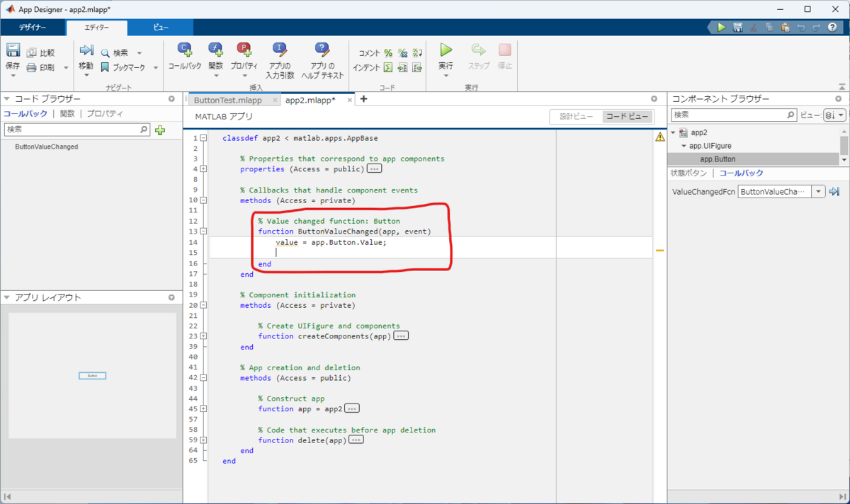The width and height of the screenshot is (850, 504).
Task: Click the go to (移動) arrow icon
Action: (x=86, y=50)
